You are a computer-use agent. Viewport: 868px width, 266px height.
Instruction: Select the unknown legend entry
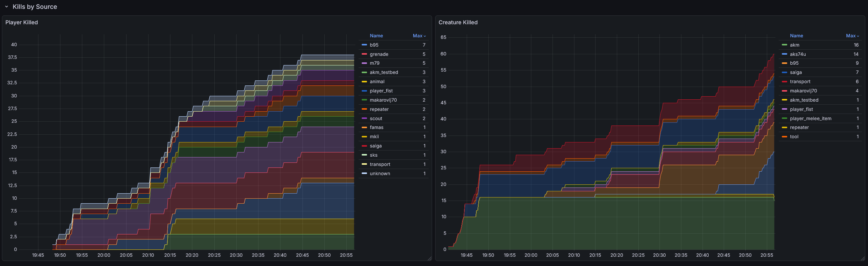pos(380,174)
